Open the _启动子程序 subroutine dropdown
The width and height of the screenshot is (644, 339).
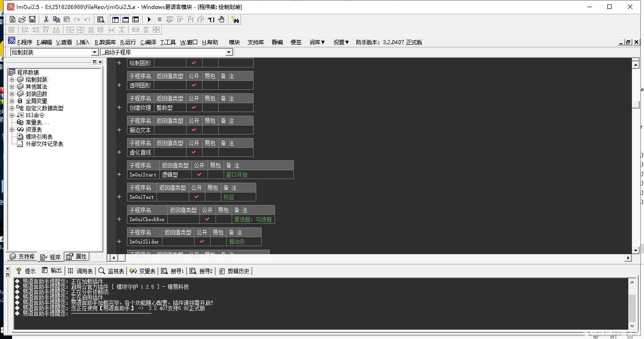(229, 52)
